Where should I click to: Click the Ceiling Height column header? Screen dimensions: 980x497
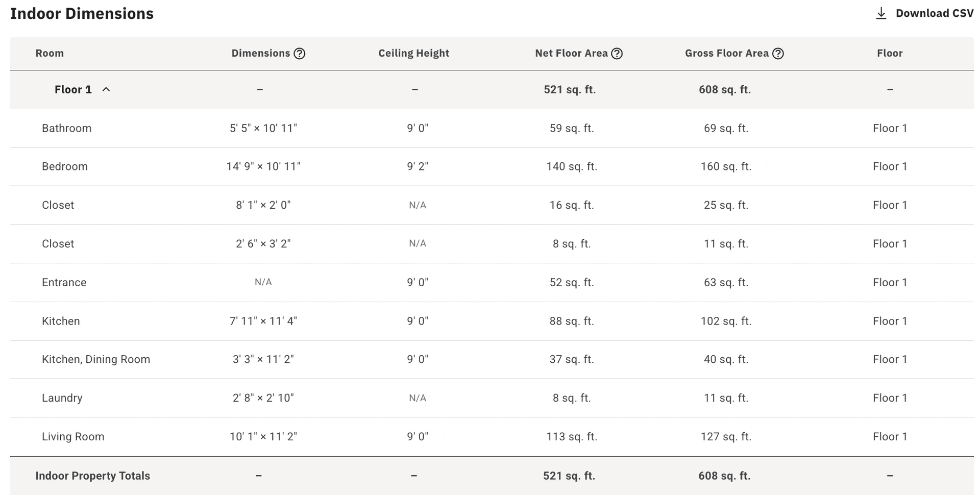pos(413,53)
